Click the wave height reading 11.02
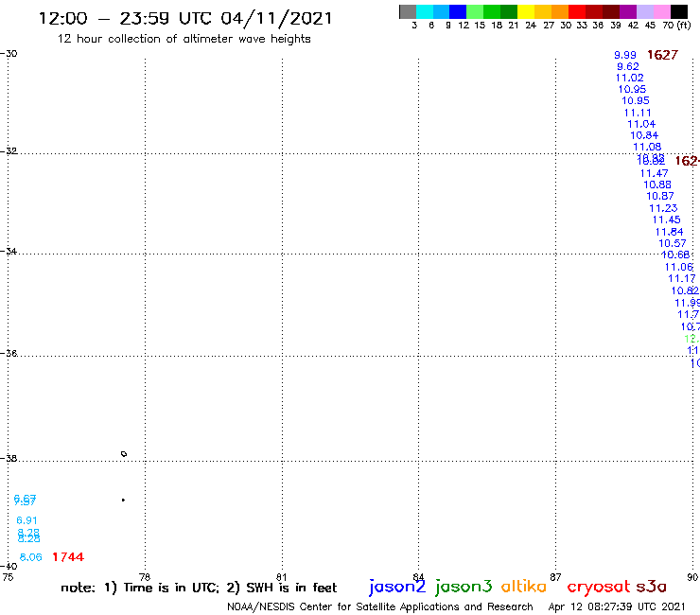 pyautogui.click(x=629, y=79)
